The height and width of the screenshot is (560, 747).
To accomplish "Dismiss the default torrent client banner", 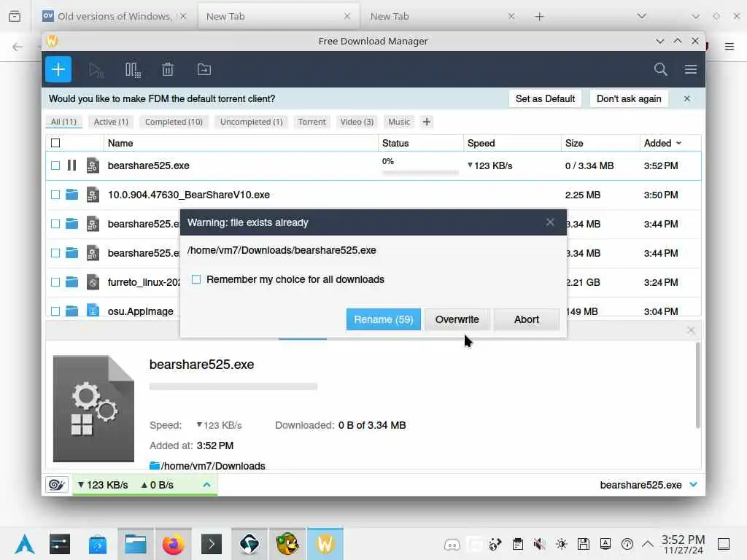I will click(687, 98).
